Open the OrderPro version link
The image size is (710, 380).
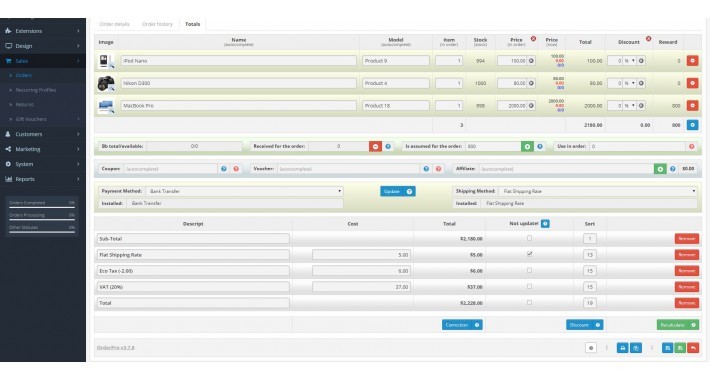pos(115,348)
